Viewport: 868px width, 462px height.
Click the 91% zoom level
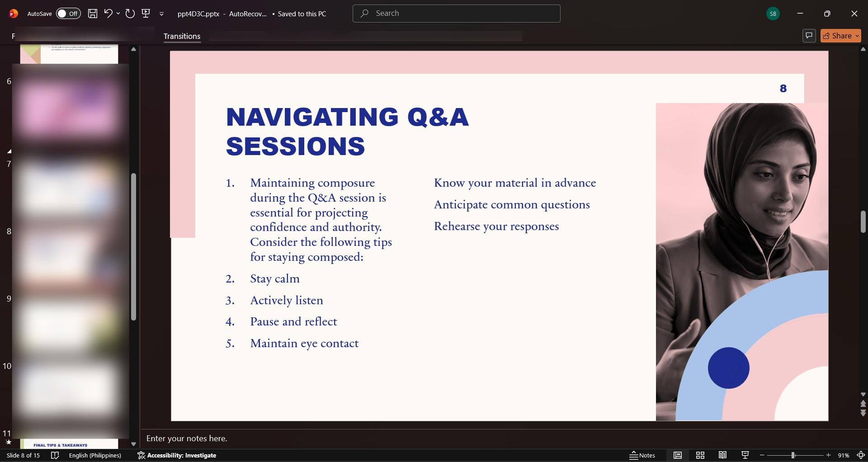click(x=844, y=455)
